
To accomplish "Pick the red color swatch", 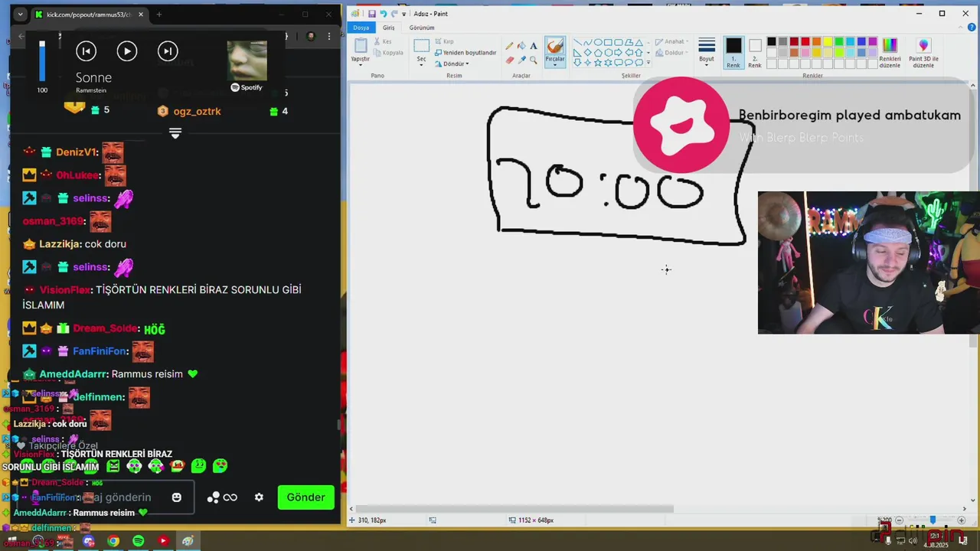I will pyautogui.click(x=805, y=41).
